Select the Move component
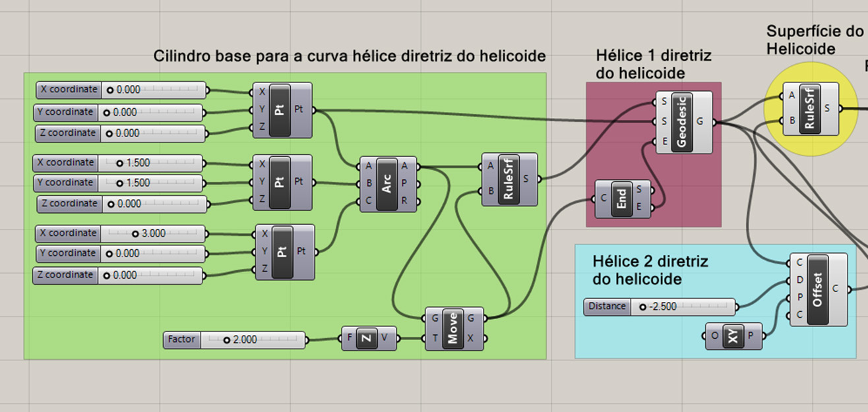Viewport: 868px width, 412px height. coord(453,328)
